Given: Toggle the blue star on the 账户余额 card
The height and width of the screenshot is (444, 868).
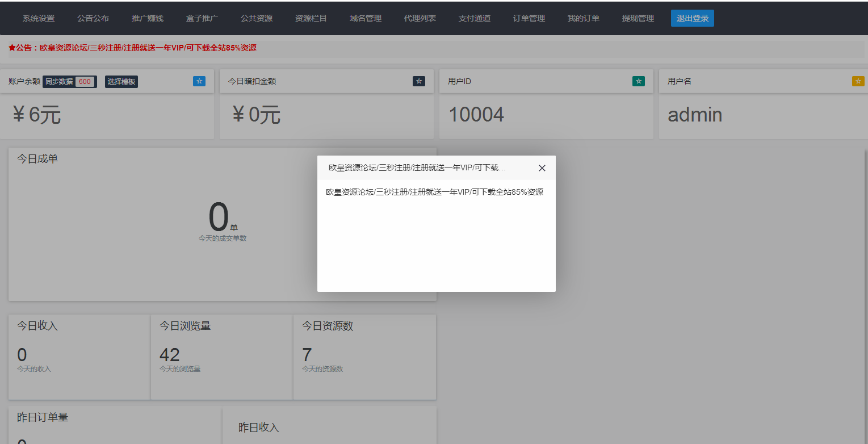Looking at the screenshot, I should click(x=199, y=81).
